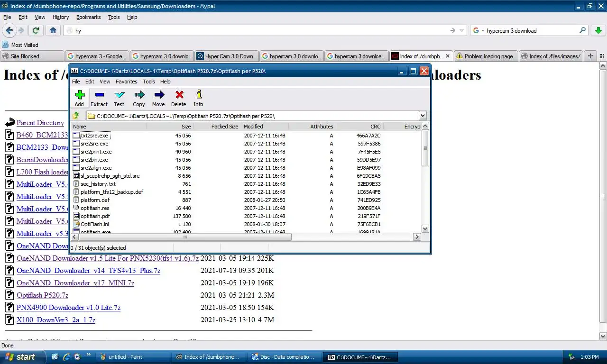
Task: Switch to the Problem loading page tab
Action: tap(485, 56)
